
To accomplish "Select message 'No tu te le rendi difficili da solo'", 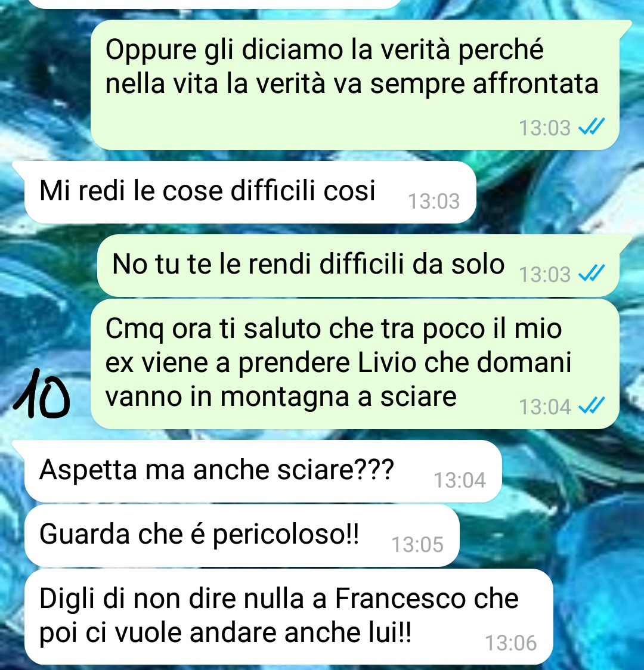I will (358, 265).
